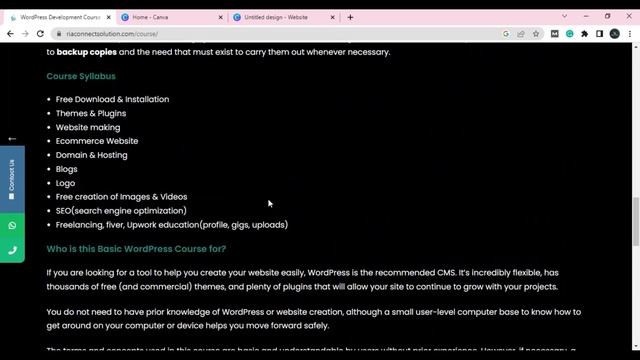This screenshot has height=360, width=640.
Task: Switch to the WordPress Development Course tab
Action: click(x=60, y=17)
